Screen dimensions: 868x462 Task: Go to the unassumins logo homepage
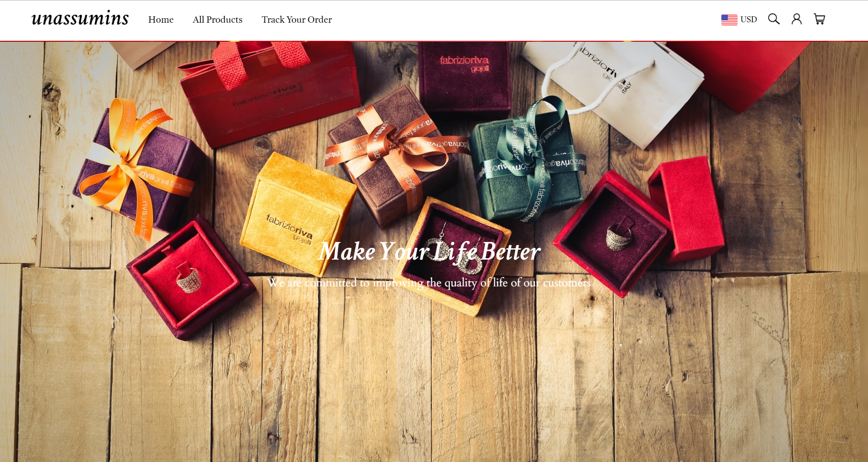[x=80, y=19]
